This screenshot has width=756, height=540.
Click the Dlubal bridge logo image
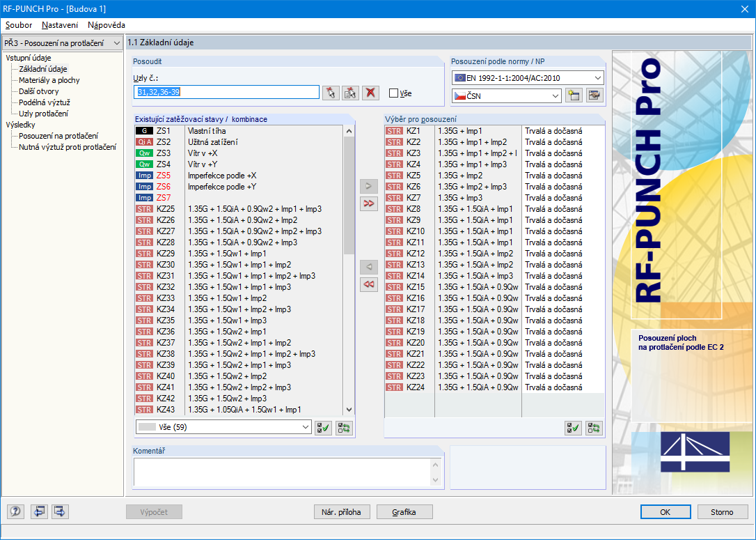click(695, 452)
